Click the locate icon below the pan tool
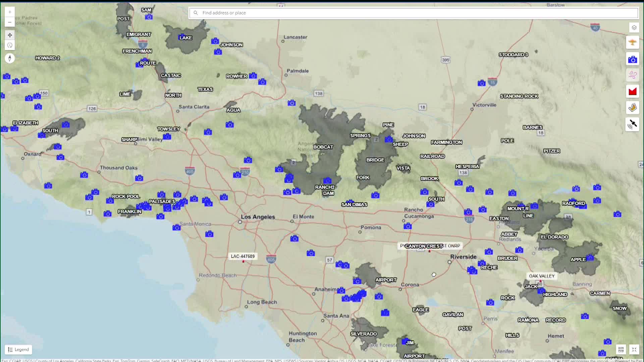 [10, 45]
